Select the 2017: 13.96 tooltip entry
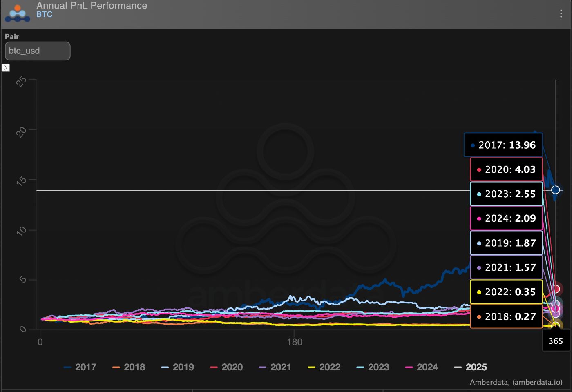The height and width of the screenshot is (392, 572). click(x=503, y=145)
